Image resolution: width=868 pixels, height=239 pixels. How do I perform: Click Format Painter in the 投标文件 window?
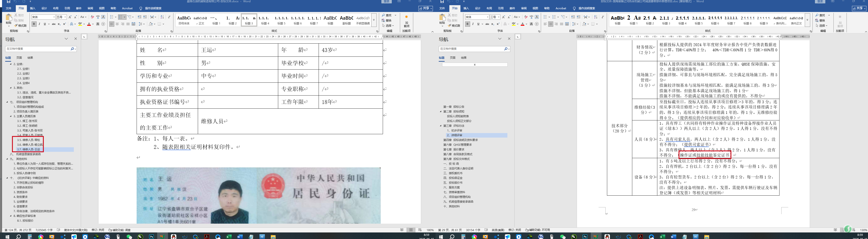[21, 26]
